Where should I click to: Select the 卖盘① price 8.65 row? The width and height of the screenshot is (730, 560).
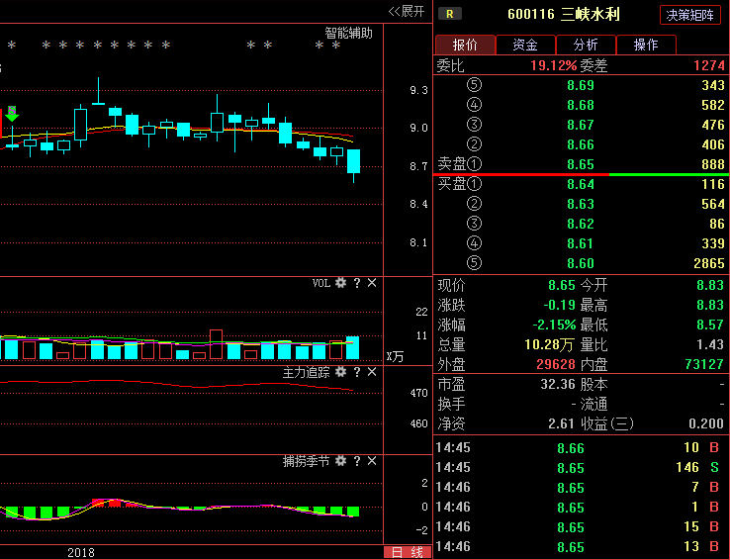[x=581, y=164]
